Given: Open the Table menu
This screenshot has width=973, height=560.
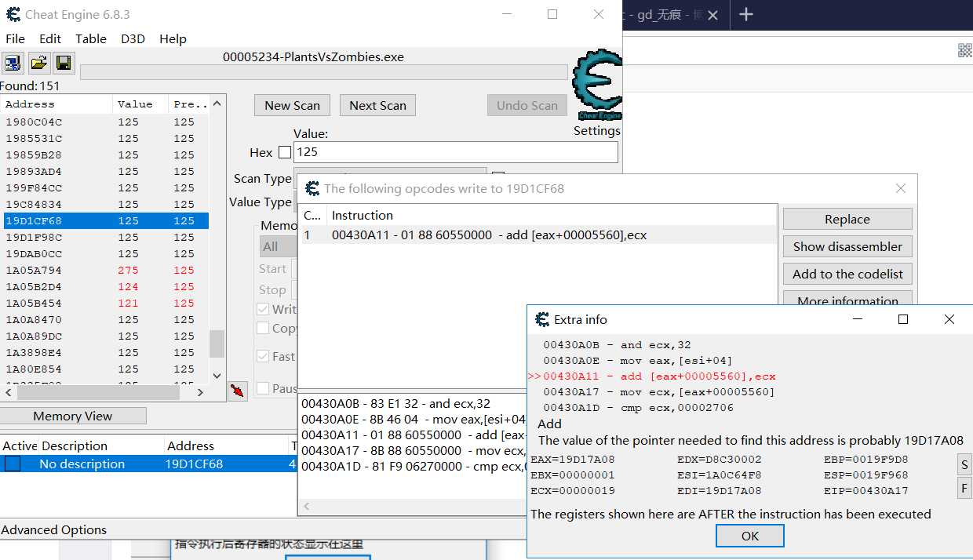Looking at the screenshot, I should point(91,38).
